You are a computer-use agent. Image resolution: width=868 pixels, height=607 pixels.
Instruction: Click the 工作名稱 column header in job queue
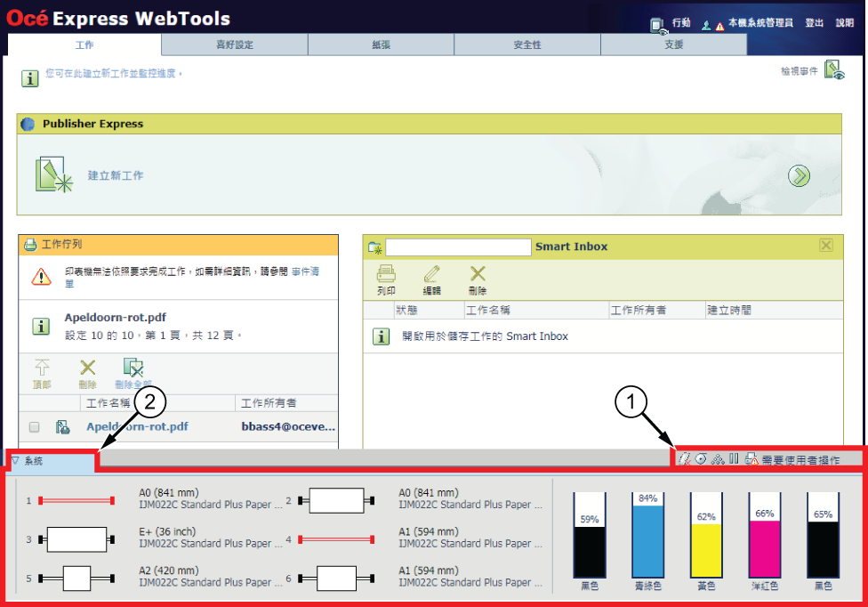click(157, 403)
